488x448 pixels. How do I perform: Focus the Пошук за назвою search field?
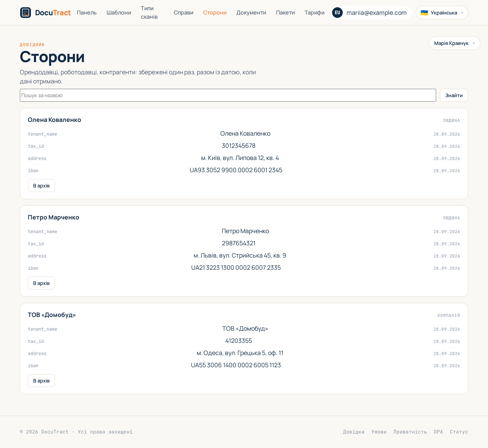228,95
